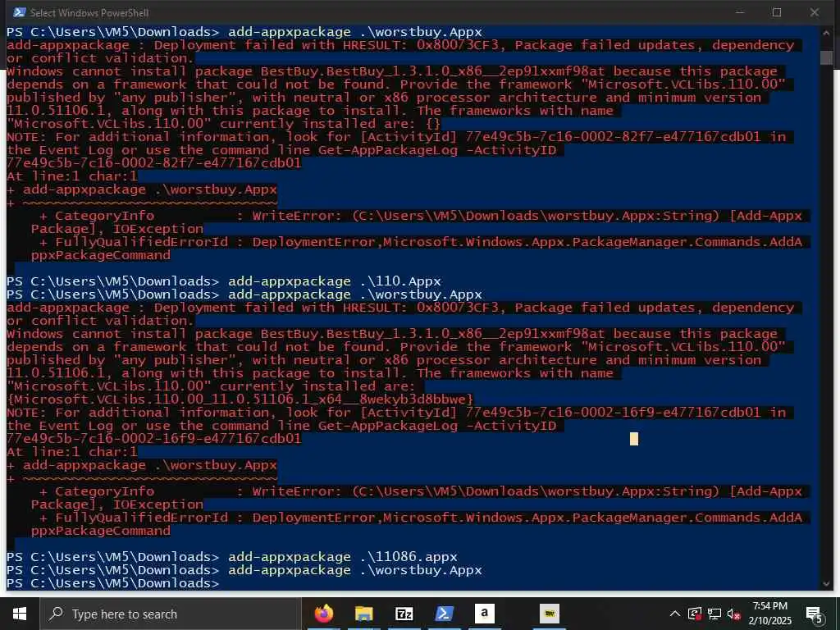Click the '.\11086.appx' command text
Image resolution: width=840 pixels, height=630 pixels.
click(x=409, y=557)
